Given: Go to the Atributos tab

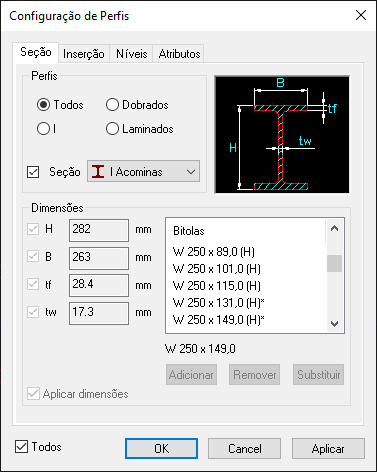Looking at the screenshot, I should (179, 54).
